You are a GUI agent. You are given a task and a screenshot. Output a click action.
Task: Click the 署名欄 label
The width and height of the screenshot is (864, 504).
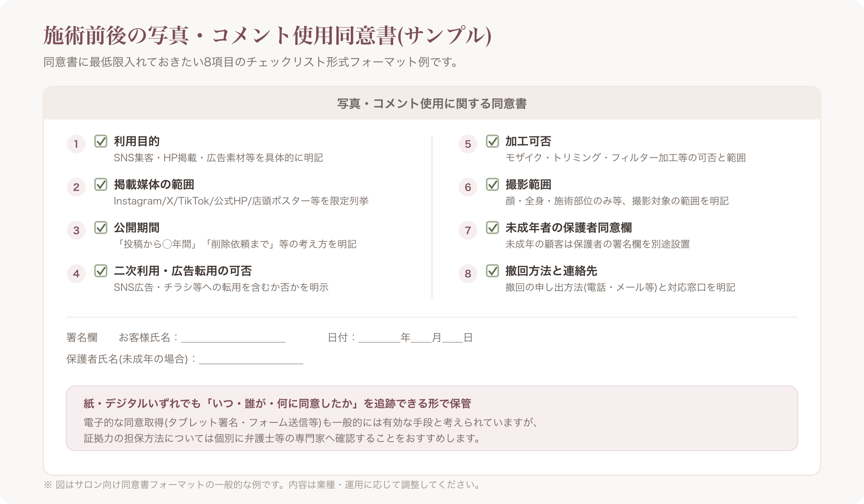click(82, 337)
